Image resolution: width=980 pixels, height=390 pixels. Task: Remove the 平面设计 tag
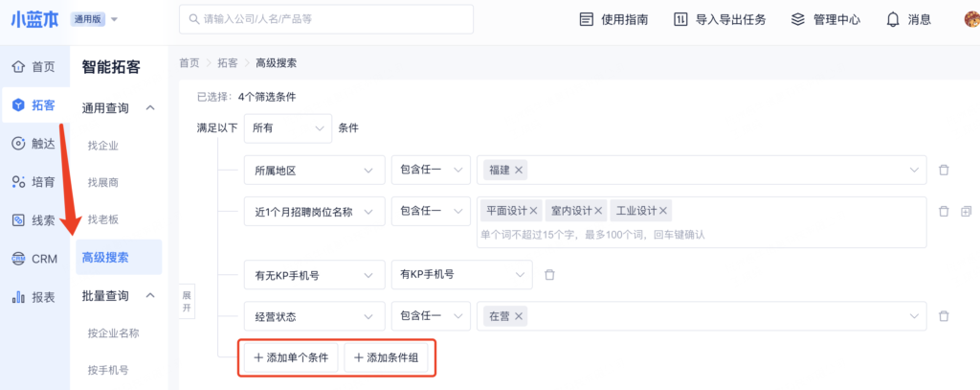click(x=534, y=211)
